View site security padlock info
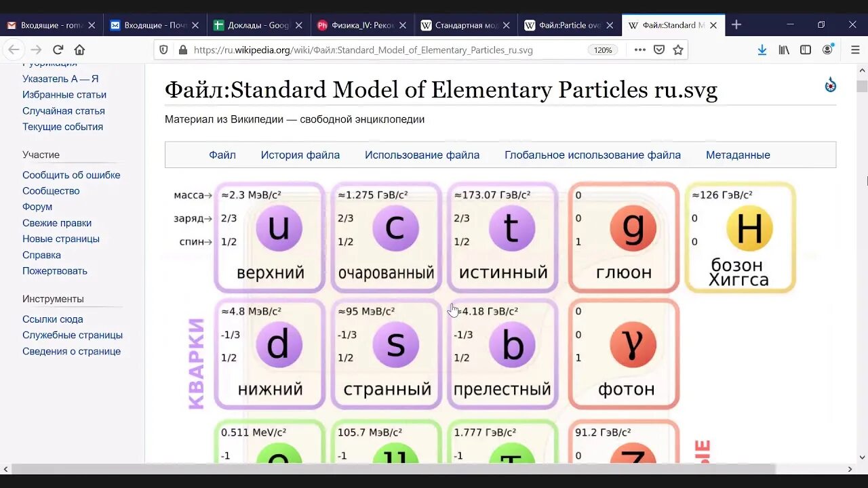Image resolution: width=868 pixels, height=488 pixels. coord(182,49)
